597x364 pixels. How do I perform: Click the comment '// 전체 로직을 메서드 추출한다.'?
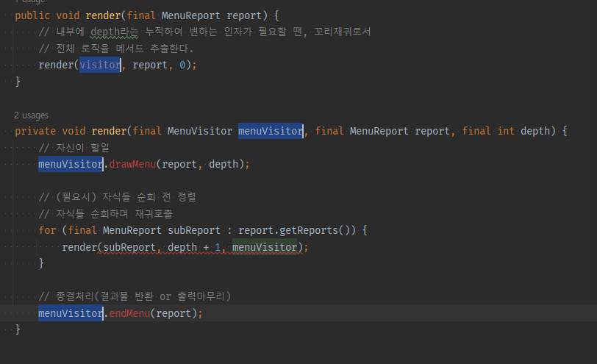coord(116,49)
